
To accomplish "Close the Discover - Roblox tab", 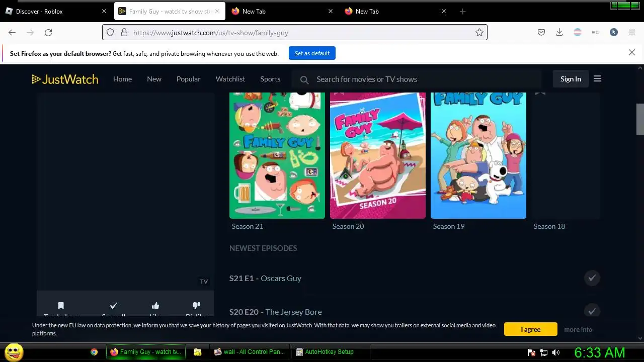I will coord(104,11).
